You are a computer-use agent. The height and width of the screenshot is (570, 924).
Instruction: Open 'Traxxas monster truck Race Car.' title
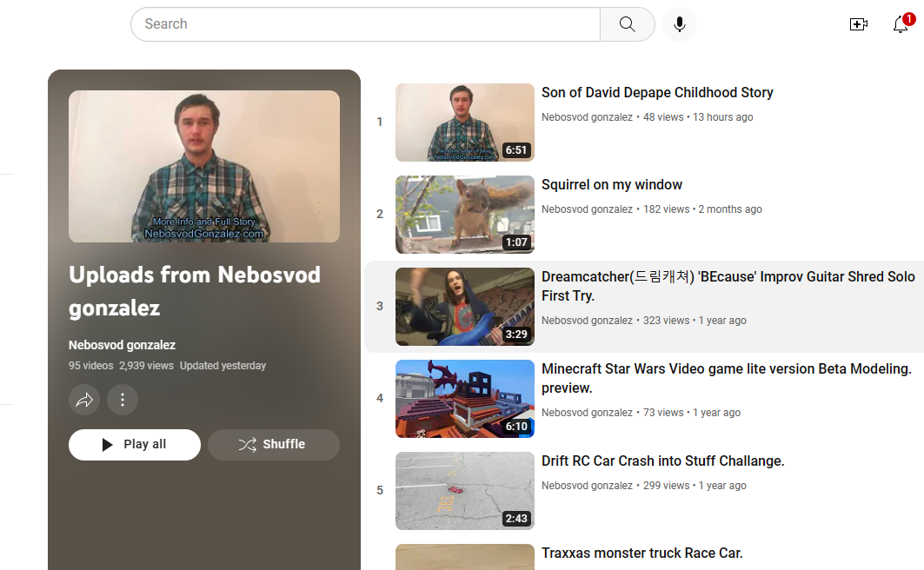641,553
